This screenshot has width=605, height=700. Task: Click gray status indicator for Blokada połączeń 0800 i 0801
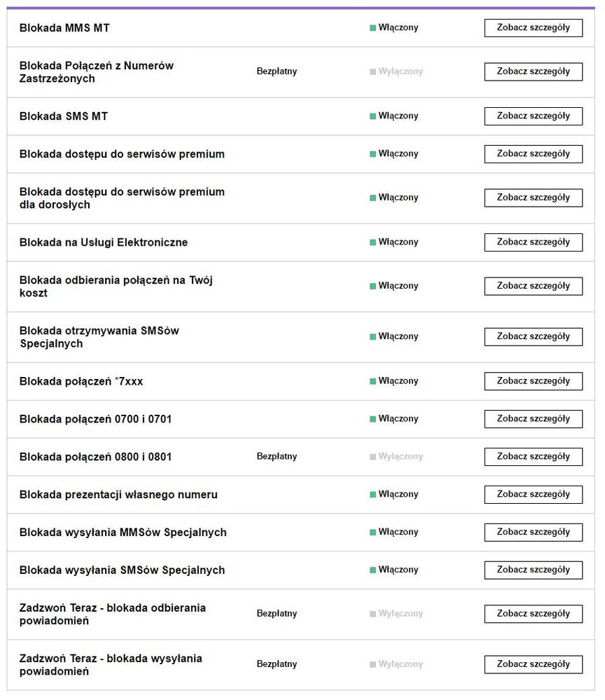click(x=373, y=457)
